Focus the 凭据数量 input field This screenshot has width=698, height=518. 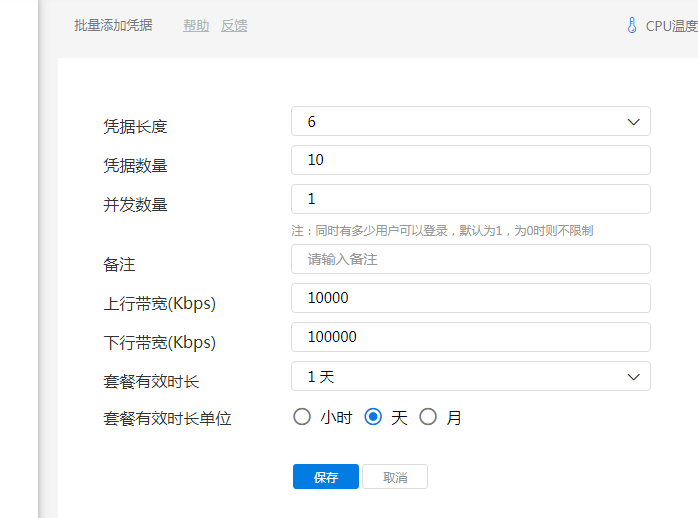[x=470, y=160]
